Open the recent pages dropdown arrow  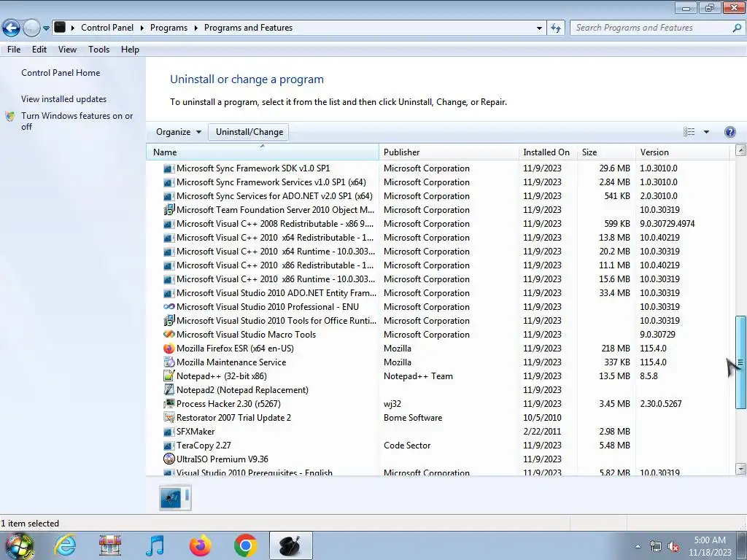tap(46, 28)
